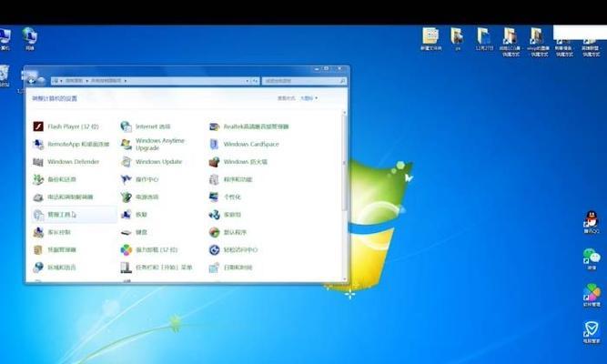
Task: Open 键盘 item
Action: click(x=134, y=232)
